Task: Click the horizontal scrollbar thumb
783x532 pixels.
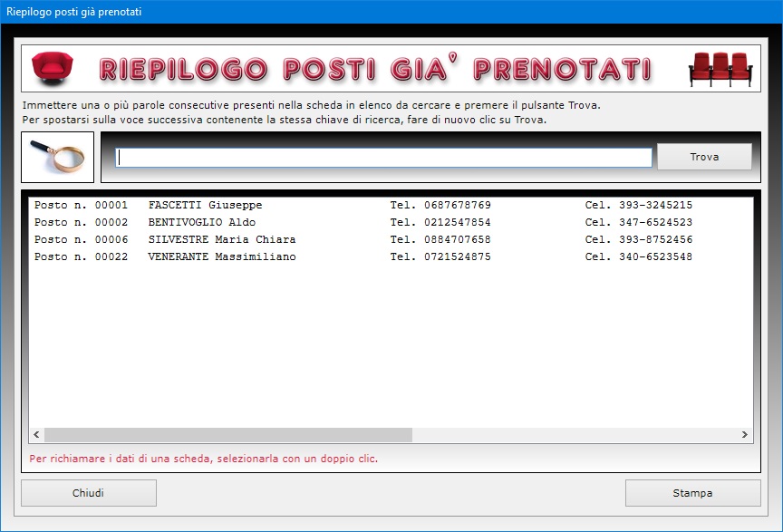Action: (228, 435)
